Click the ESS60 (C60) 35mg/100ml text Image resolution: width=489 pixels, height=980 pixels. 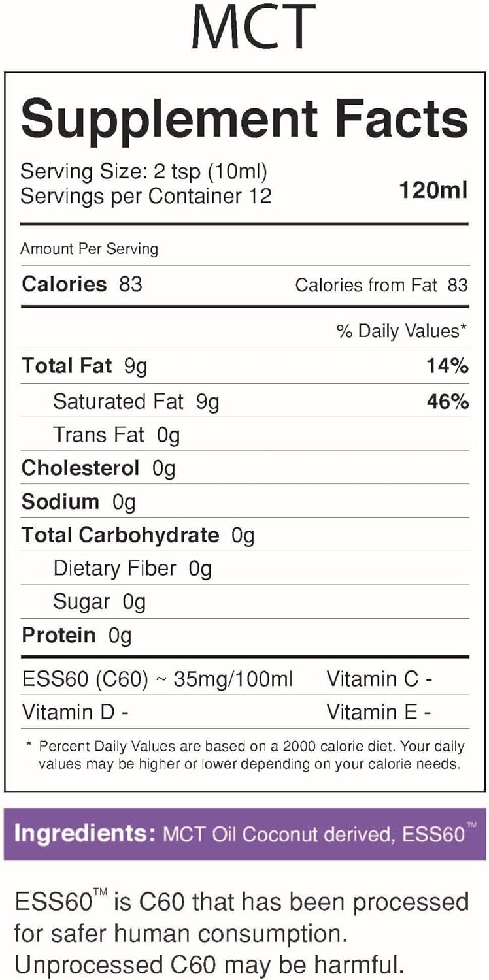click(x=157, y=679)
